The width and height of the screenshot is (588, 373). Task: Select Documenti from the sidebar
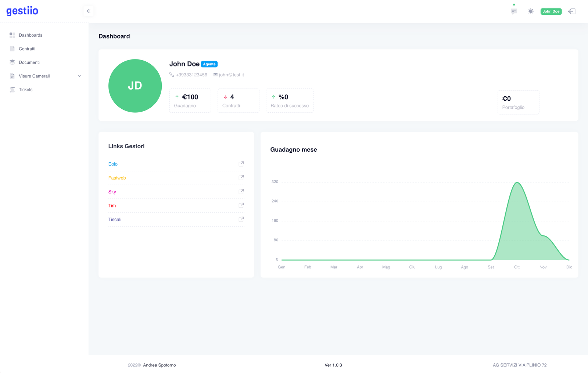tap(29, 62)
